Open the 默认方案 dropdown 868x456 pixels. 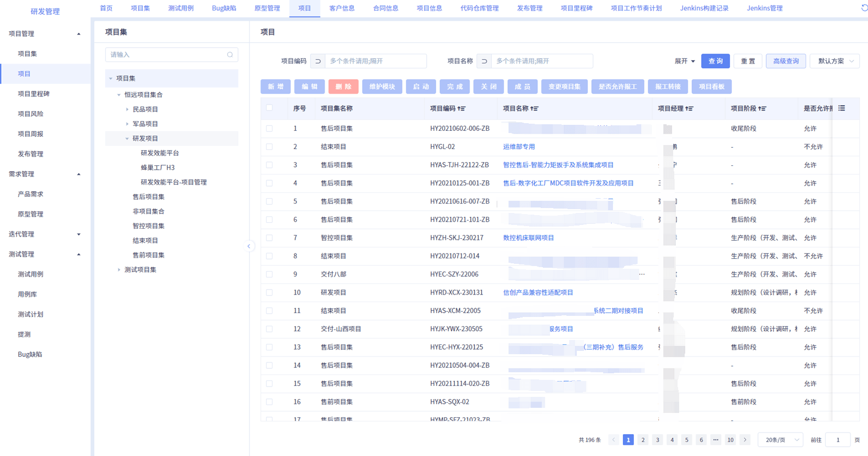pyautogui.click(x=835, y=61)
